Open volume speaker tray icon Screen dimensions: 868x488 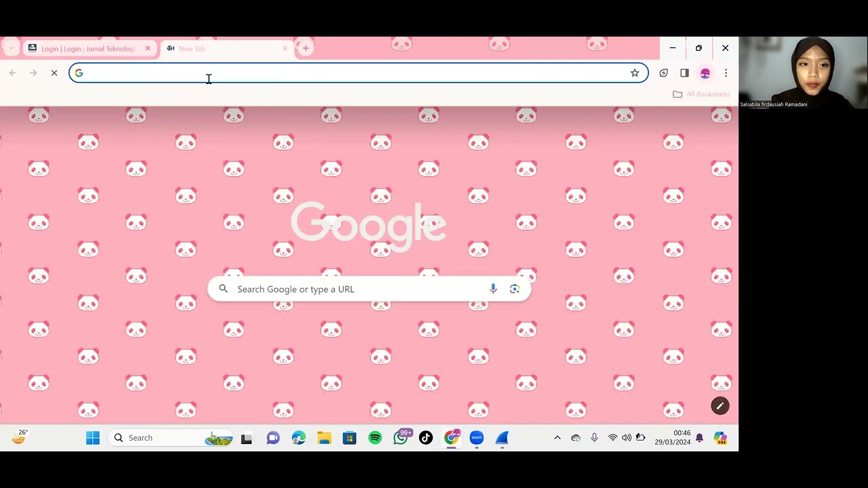click(x=627, y=438)
